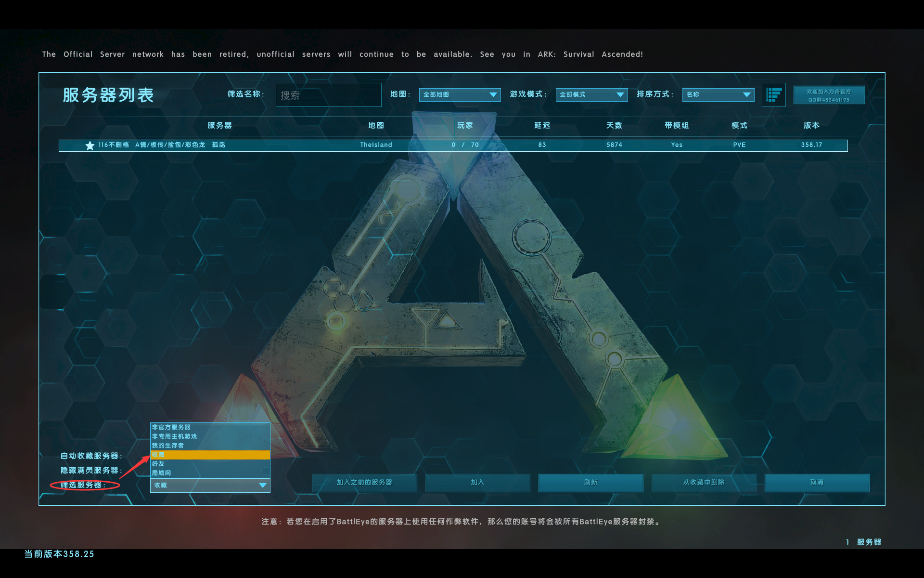This screenshot has width=924, height=578.
Task: Click the 加入 join button
Action: coord(477,483)
